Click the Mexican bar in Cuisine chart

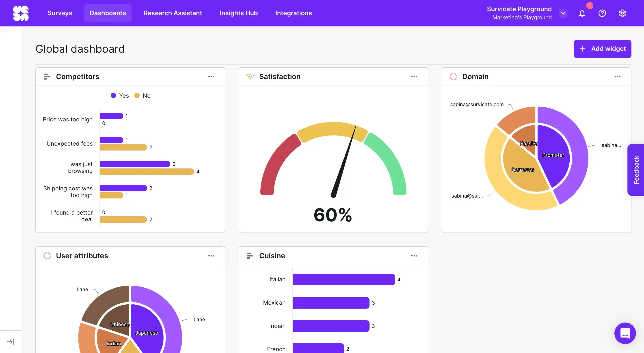pos(331,303)
